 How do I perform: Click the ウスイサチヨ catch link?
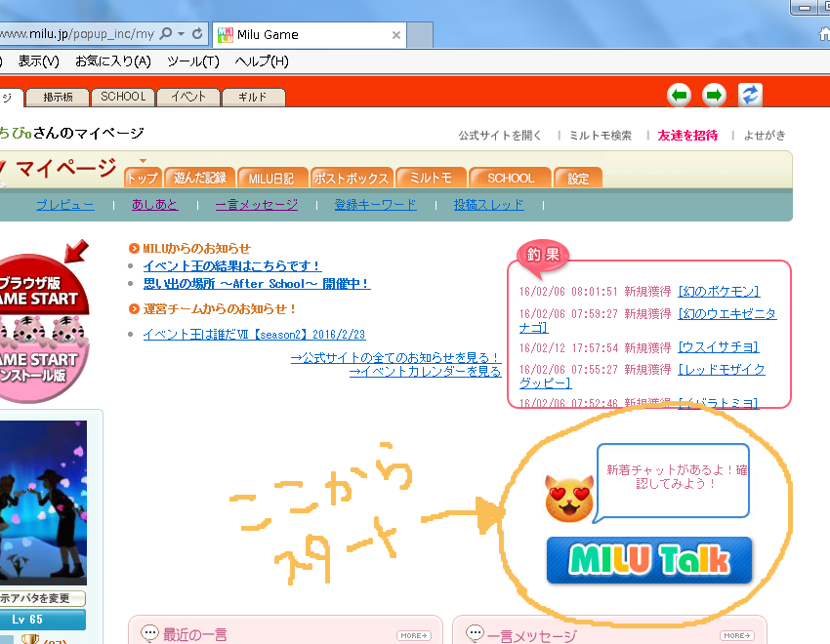coord(719,347)
